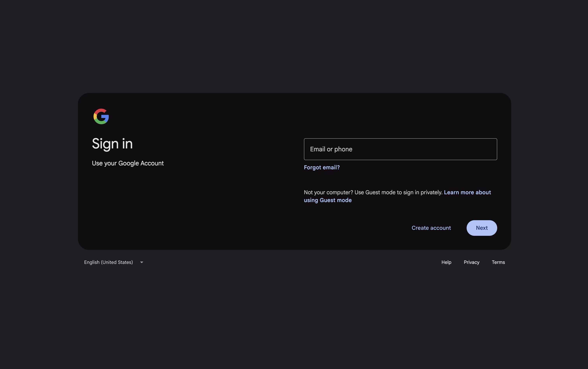Click the 'Not your computer?' sentence
Image resolution: width=588 pixels, height=369 pixels.
(x=373, y=192)
